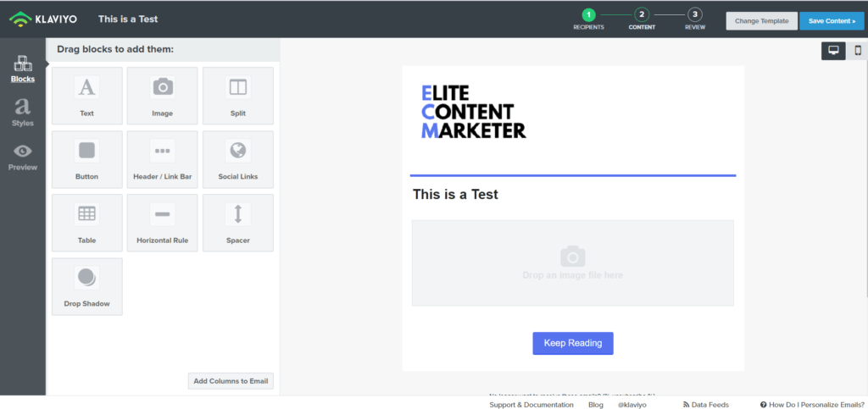Open the Blog link
The height and width of the screenshot is (409, 868).
(x=596, y=405)
